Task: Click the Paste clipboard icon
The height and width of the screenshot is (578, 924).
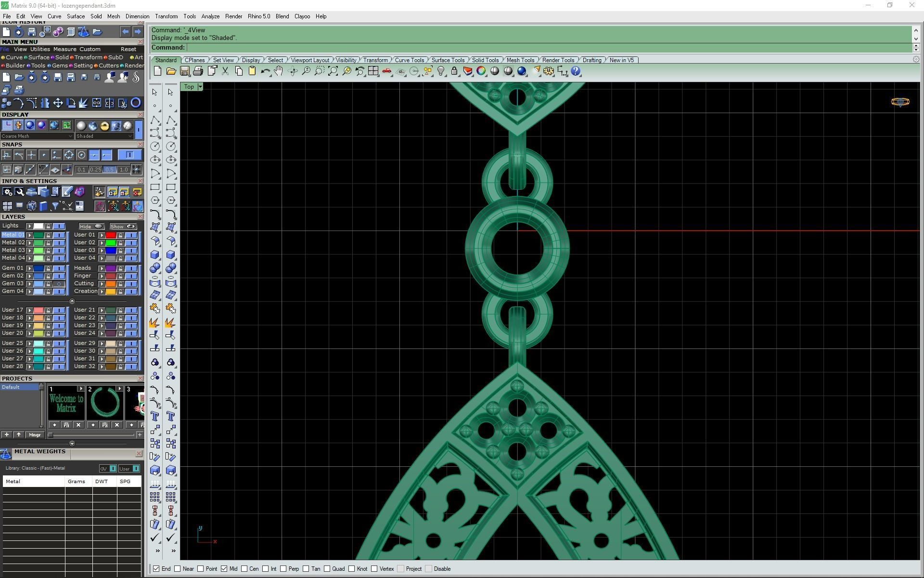Action: point(252,71)
